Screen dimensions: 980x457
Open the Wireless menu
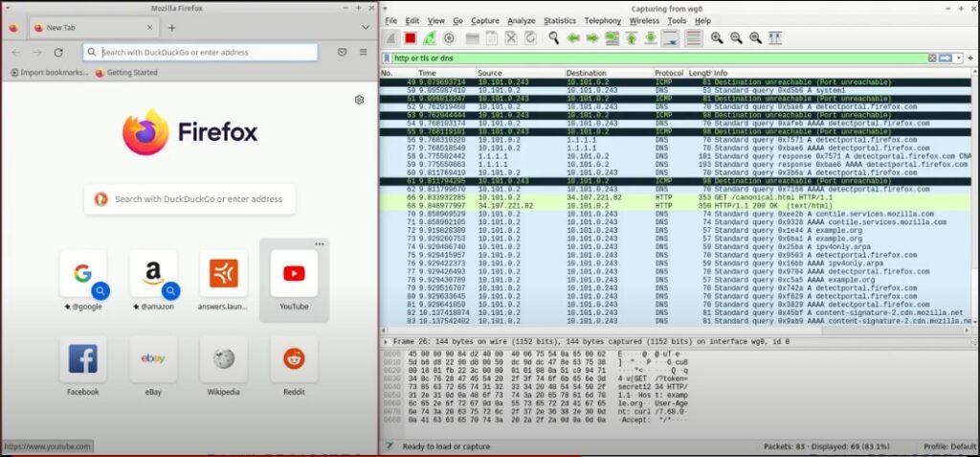tap(644, 21)
